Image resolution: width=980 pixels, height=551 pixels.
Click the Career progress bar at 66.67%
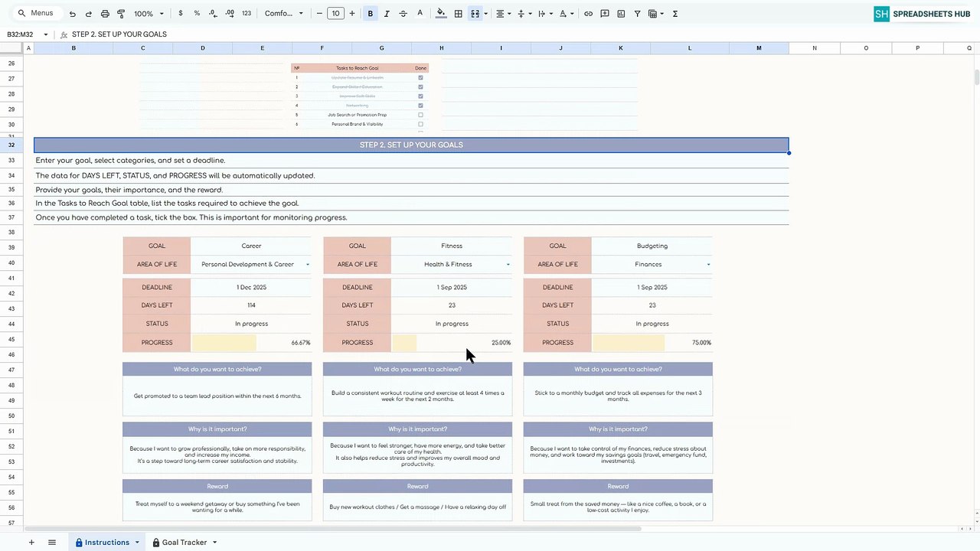[251, 343]
